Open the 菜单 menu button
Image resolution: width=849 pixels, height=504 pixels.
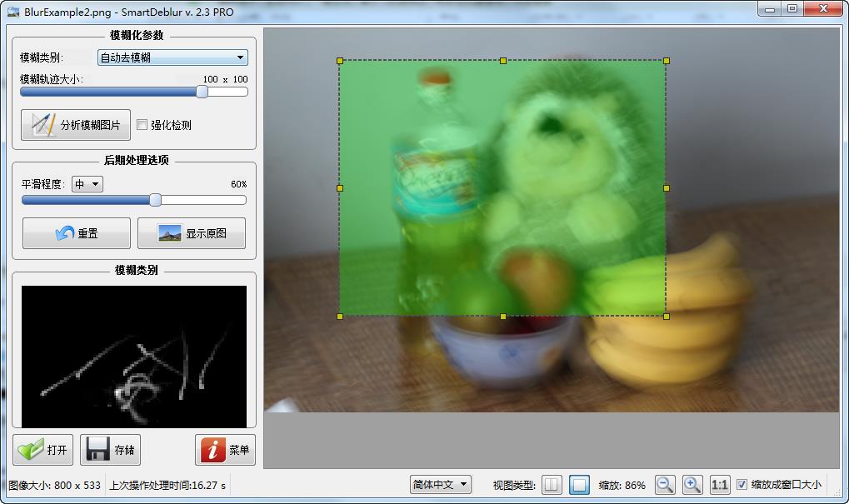click(x=225, y=450)
